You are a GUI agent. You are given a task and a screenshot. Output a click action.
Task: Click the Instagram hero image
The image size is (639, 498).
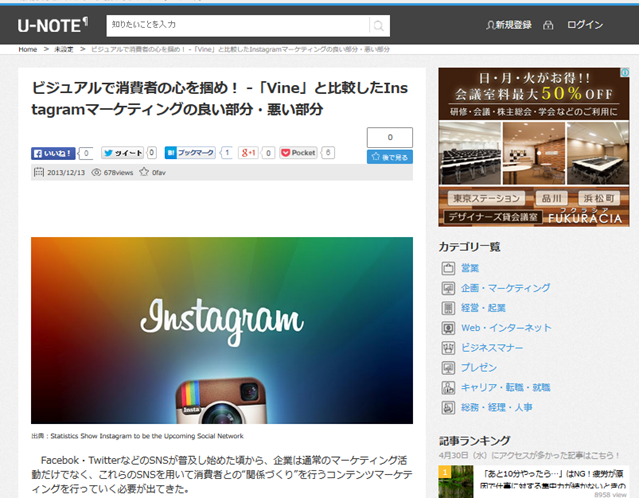point(222,331)
